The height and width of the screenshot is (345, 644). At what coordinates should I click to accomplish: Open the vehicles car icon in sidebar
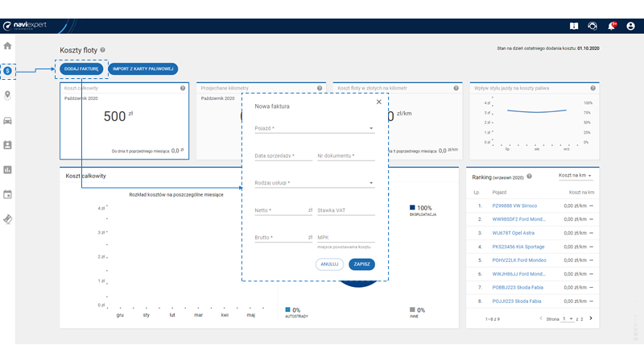tap(8, 120)
